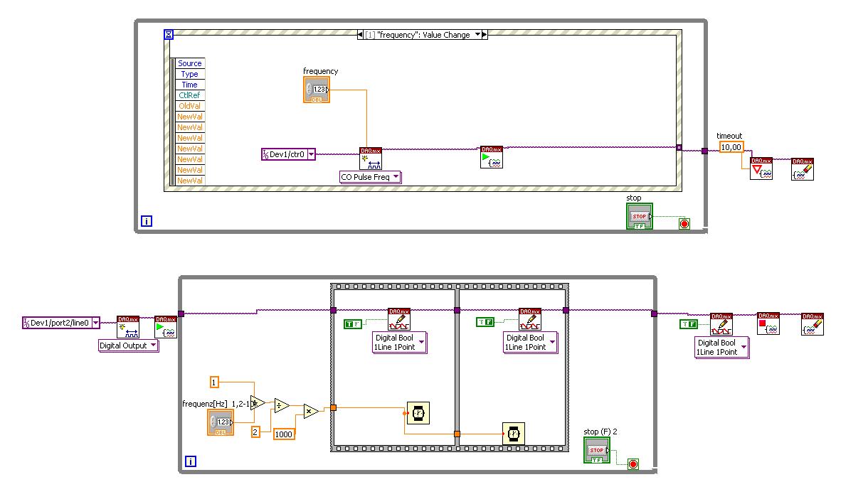Click the Type event data item
868x482 pixels.
(190, 74)
